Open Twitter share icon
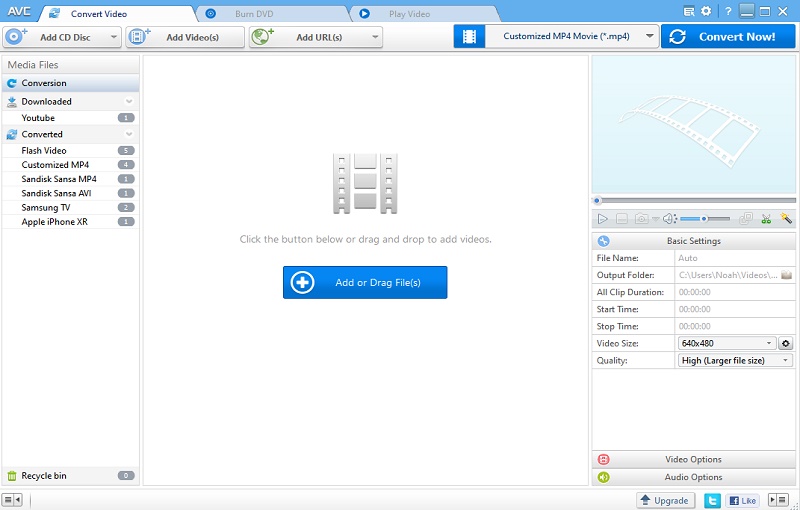 (x=712, y=500)
